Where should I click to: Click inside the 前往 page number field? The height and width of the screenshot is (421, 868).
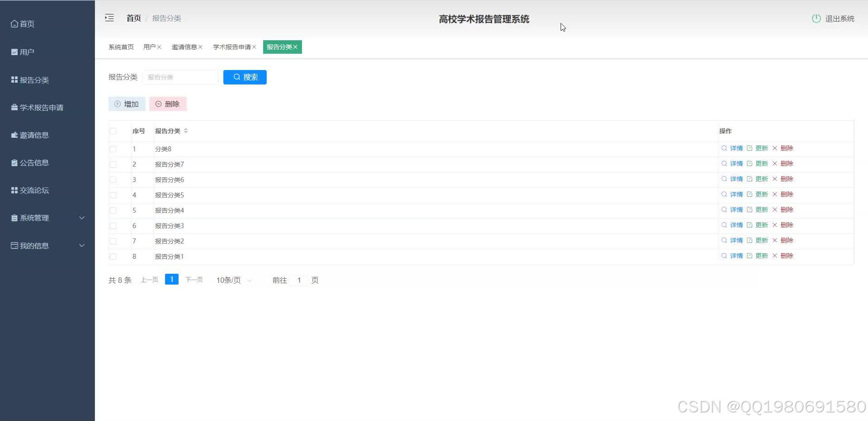click(299, 280)
